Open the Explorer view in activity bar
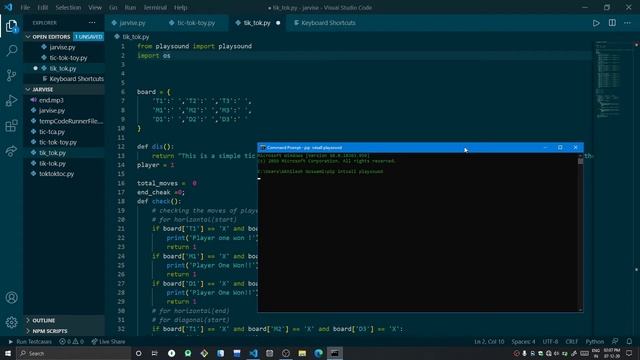This screenshot has height=360, width=640. [x=11, y=26]
